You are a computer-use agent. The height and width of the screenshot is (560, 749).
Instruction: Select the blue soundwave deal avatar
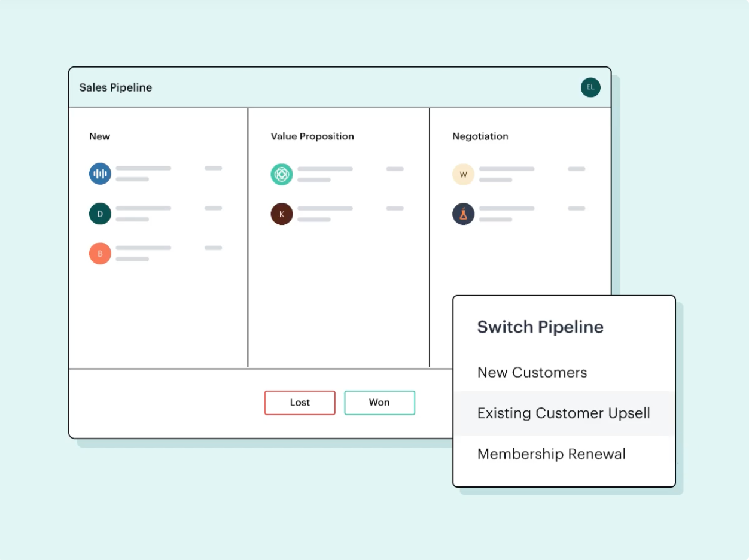[101, 174]
